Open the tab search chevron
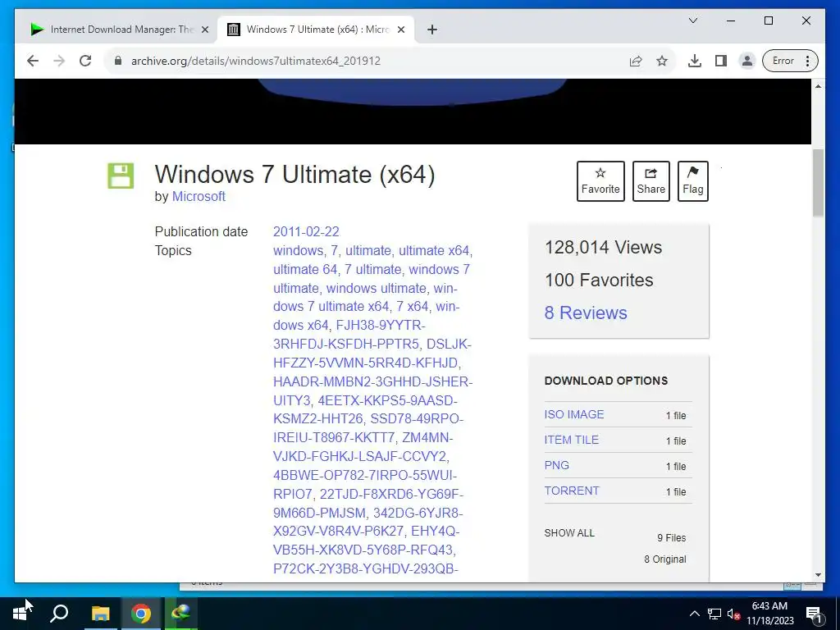Screen dimensions: 840x630 [x=693, y=21]
